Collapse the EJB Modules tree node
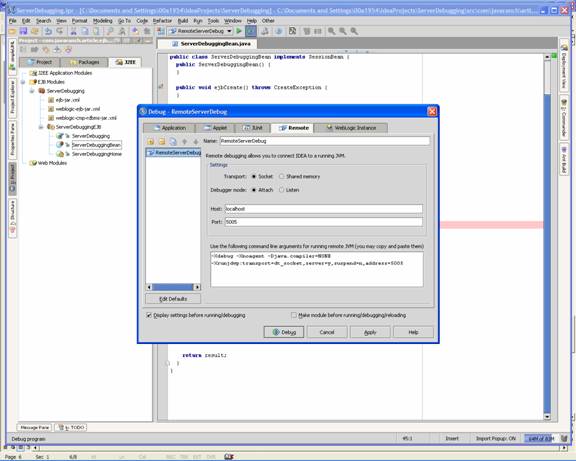This screenshot has height=461, width=576. (23, 82)
